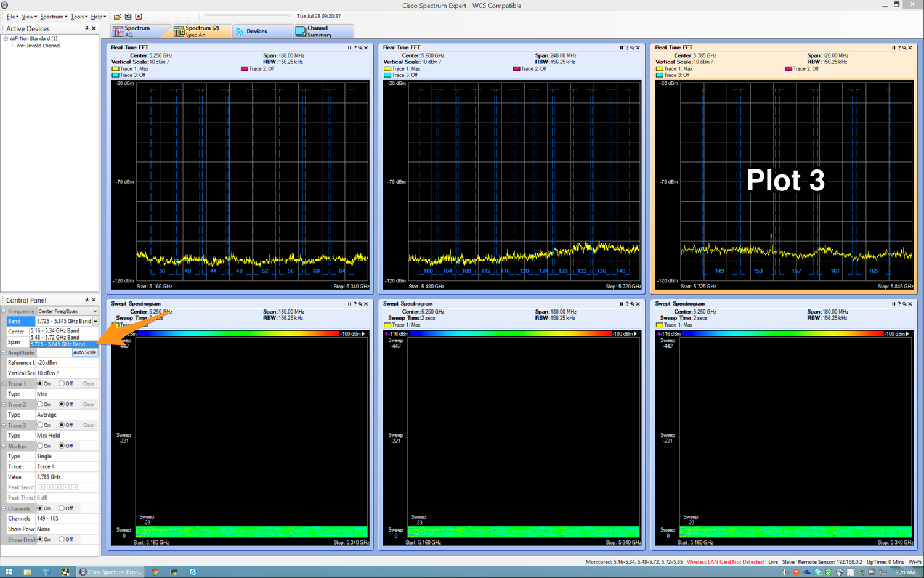Viewport: 924px width, 578px height.
Task: Open help for the 5.600 GHz FFT plot
Action: coord(627,47)
